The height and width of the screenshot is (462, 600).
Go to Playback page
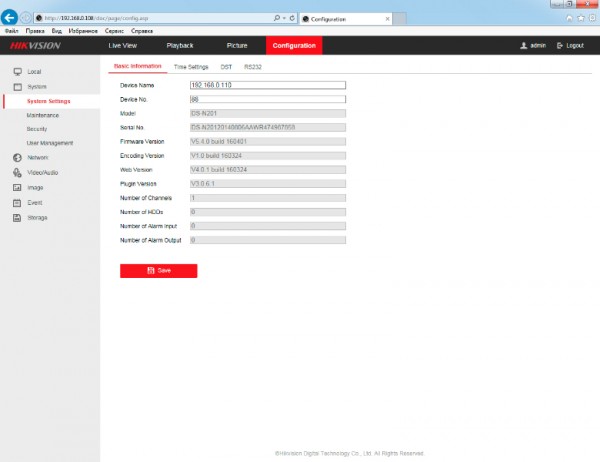(x=180, y=46)
